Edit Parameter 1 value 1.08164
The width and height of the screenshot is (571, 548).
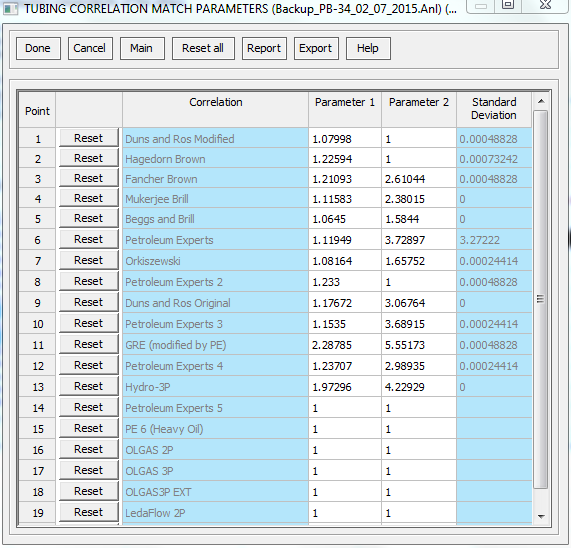click(x=345, y=261)
